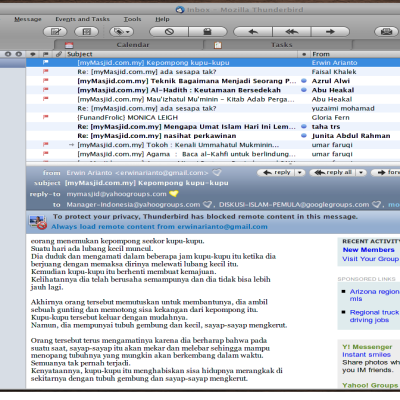Image resolution: width=400 pixels, height=400 pixels.
Task: Click the Forward arrow icon in the main toolbar
Action: pyautogui.click(x=330, y=32)
